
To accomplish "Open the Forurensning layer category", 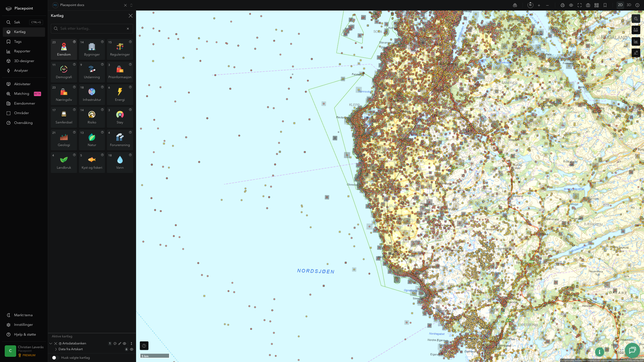I will coord(120,140).
